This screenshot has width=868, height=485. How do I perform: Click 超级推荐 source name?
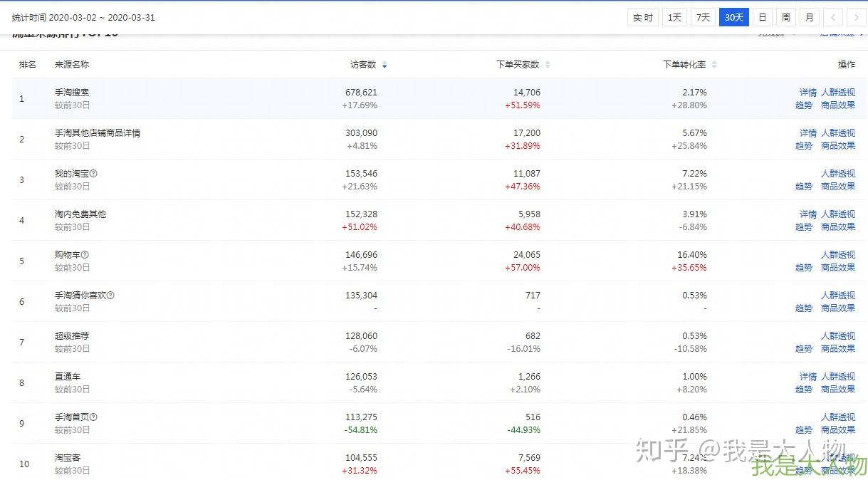coord(72,336)
